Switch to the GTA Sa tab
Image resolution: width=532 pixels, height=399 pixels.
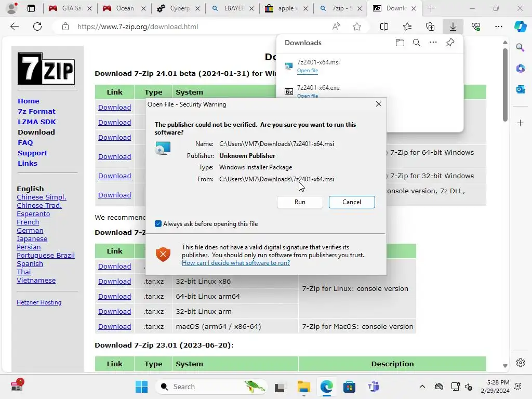point(70,8)
